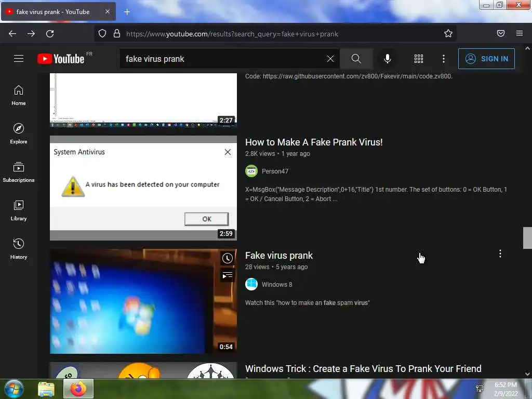This screenshot has height=399, width=532.
Task: Play the blurry Windows desktop thumbnail
Action: [143, 301]
